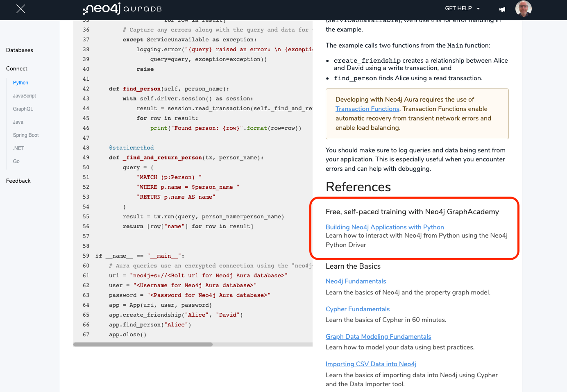
Task: Click the create_friendship bullet text
Action: (421, 64)
